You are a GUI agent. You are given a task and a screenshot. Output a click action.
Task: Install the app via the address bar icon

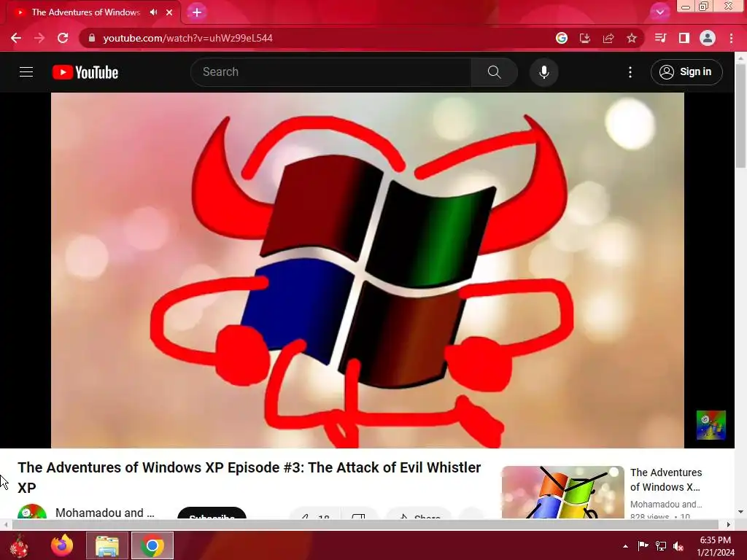585,38
